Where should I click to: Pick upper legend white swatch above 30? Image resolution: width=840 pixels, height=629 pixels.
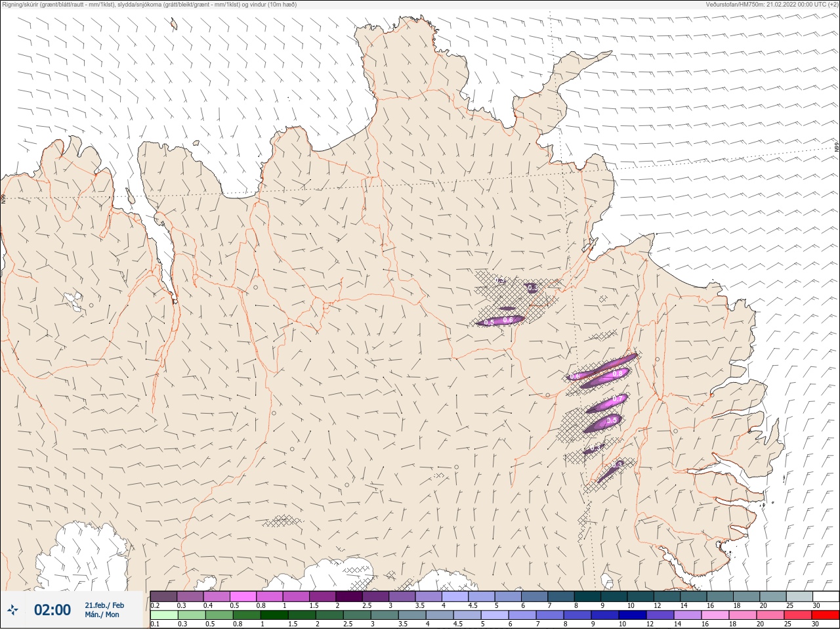pos(826,596)
